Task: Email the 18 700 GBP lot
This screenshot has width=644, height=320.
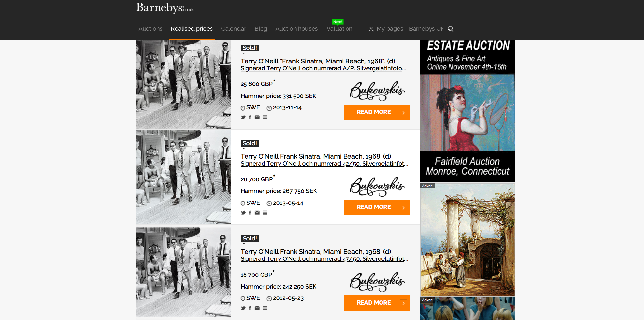Action: click(x=257, y=308)
